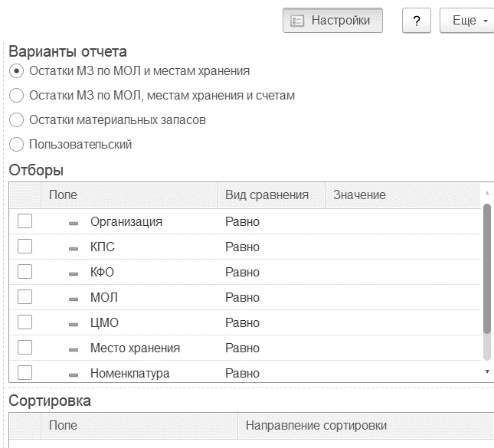Select Остатки МЗ по МОЛ и местам хранения option
The width and height of the screenshot is (494, 448).
tap(16, 71)
